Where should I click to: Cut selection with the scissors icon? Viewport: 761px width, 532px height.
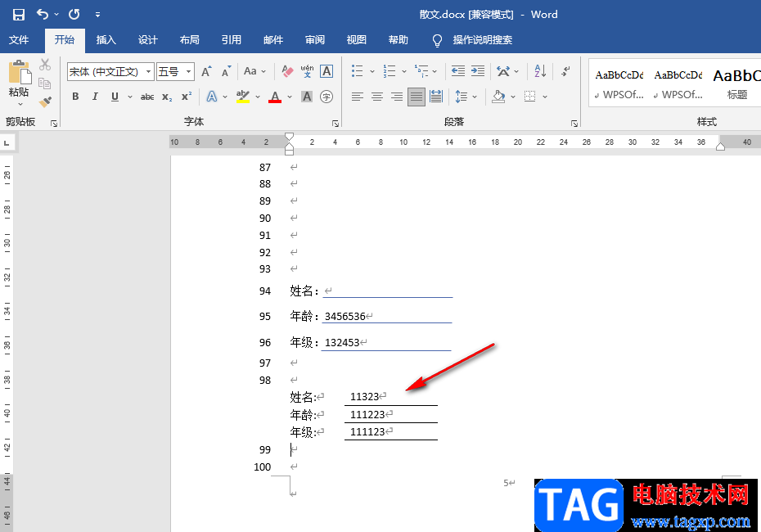point(45,64)
